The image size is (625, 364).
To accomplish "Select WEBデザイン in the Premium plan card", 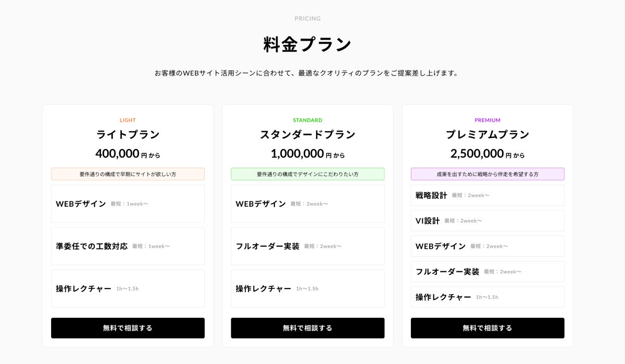I will 487,246.
